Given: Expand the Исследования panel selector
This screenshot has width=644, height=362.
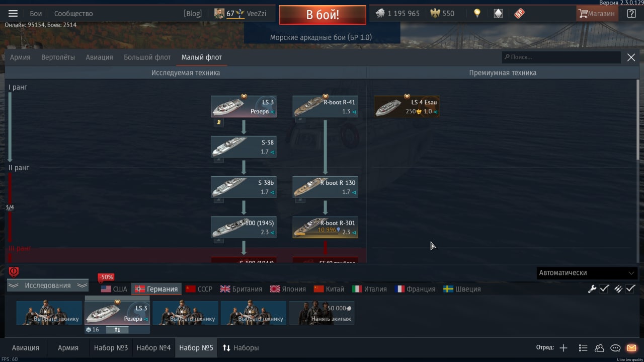Looking at the screenshot, I should click(48, 285).
